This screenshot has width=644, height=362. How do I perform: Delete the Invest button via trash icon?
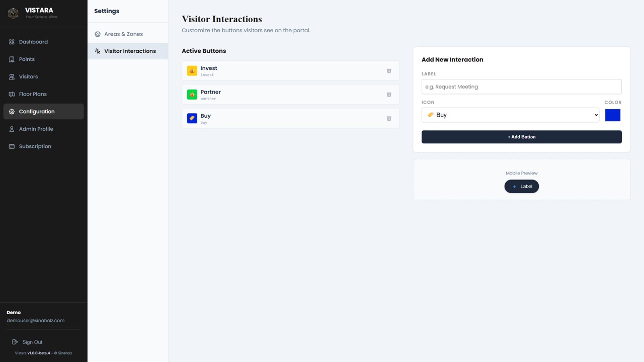pos(388,71)
